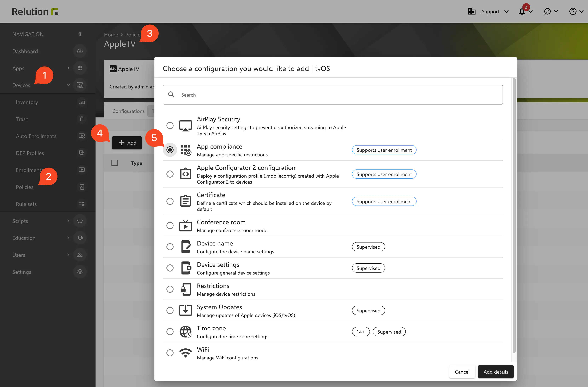Expand the Education menu chevron
The image size is (588, 387).
[x=68, y=238]
